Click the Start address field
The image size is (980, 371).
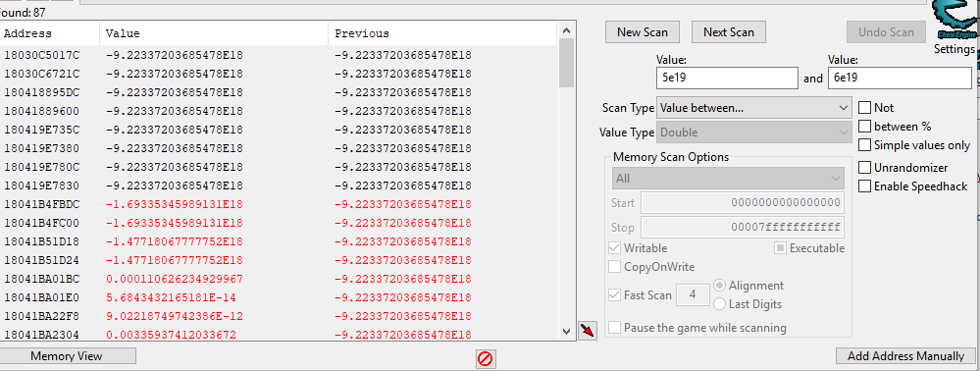(x=743, y=203)
